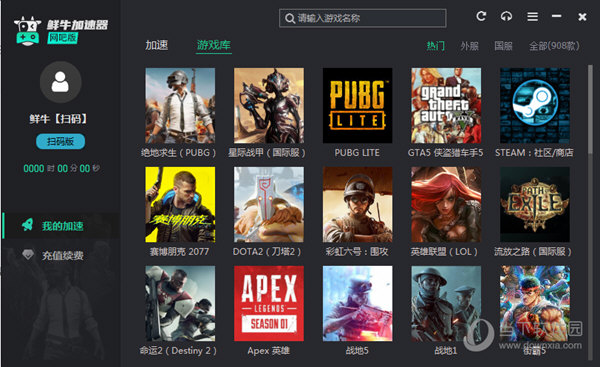
Task: Click the diamond icon next to 充值续费
Action: [28, 254]
